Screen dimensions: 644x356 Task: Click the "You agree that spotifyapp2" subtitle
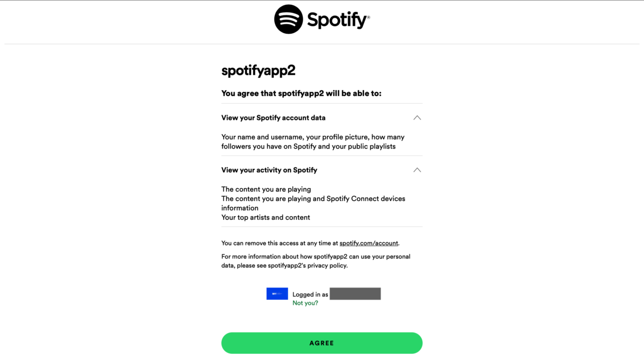(301, 93)
